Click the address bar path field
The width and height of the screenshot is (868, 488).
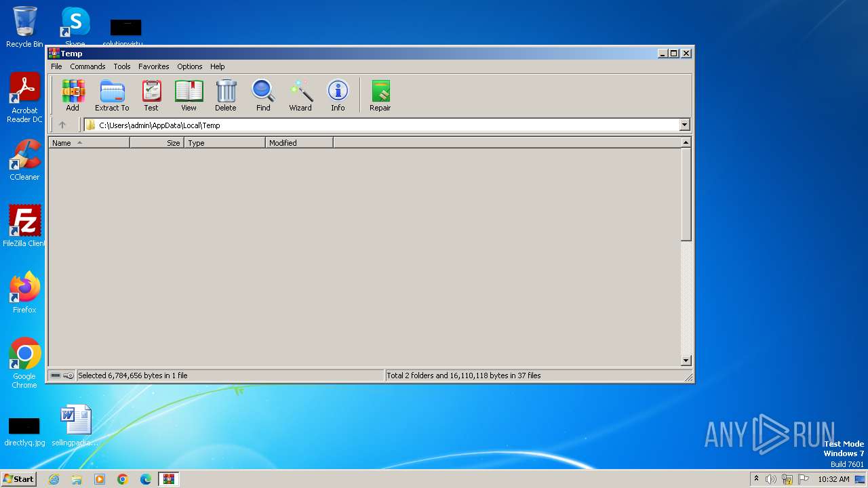pos(382,125)
